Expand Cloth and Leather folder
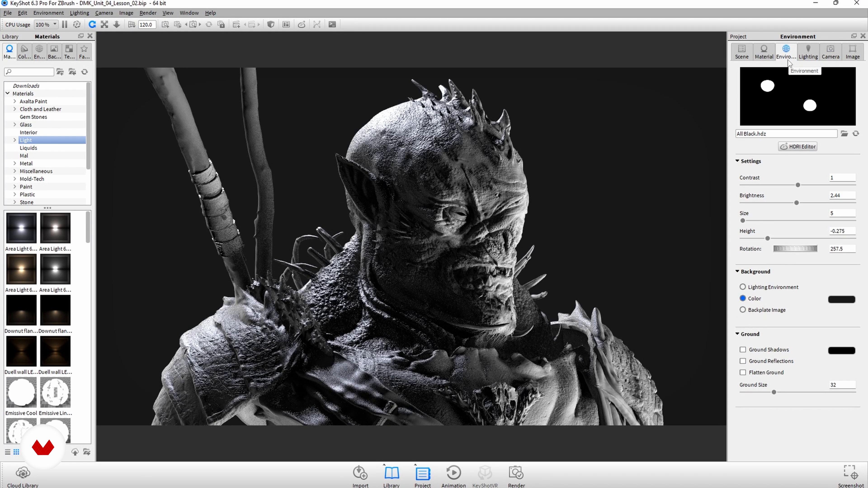The width and height of the screenshot is (868, 488). 15,109
